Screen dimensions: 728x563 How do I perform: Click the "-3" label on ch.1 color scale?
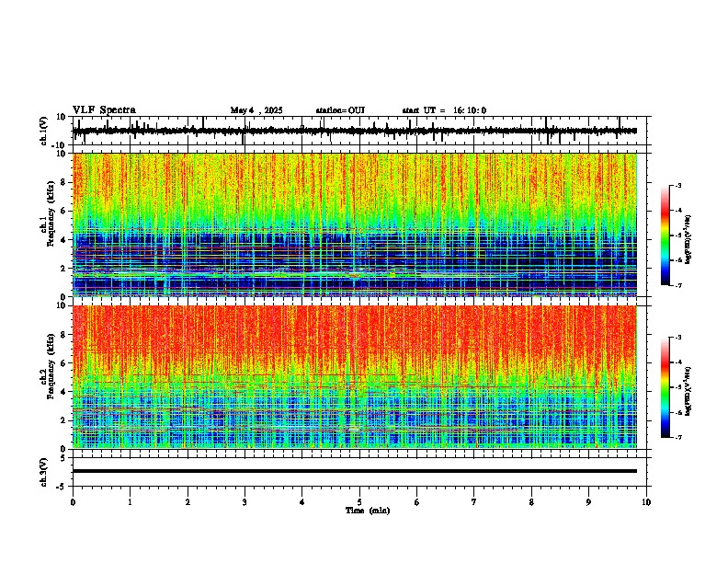pos(677,186)
